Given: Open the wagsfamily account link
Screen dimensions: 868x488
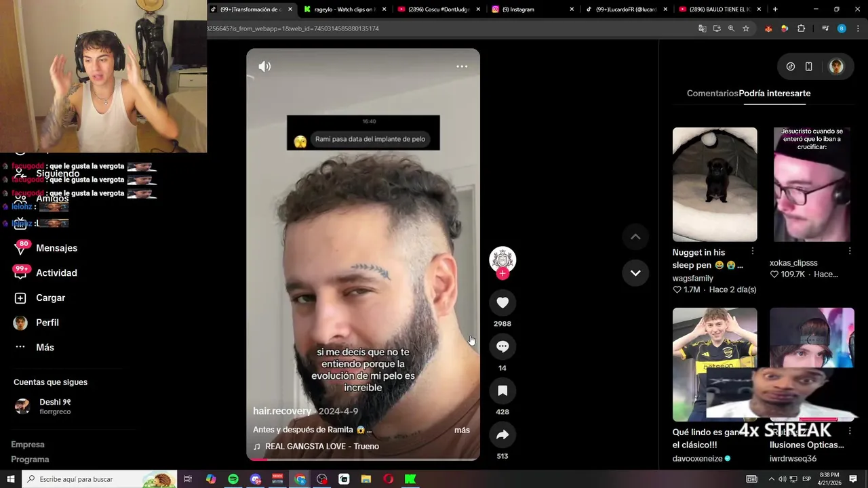Looking at the screenshot, I should pos(693,279).
